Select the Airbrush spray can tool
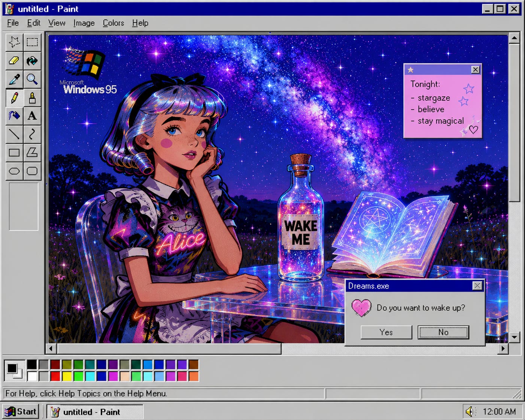Image resolution: width=525 pixels, height=420 pixels. (14, 116)
